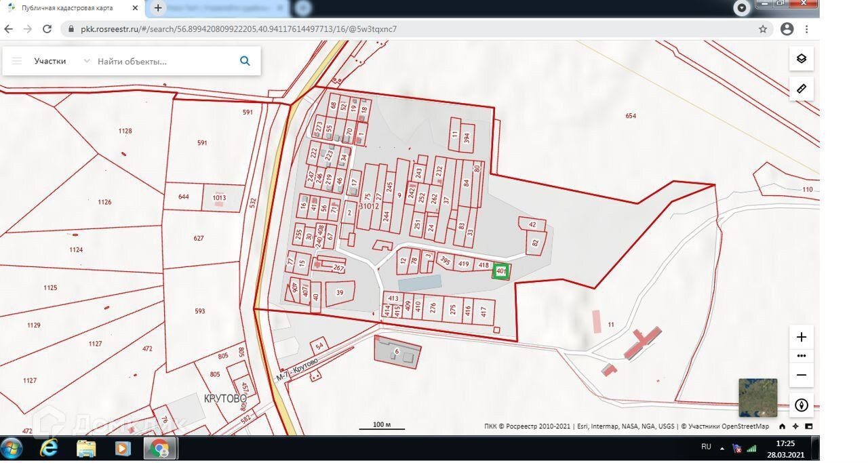Image resolution: width=868 pixels, height=463 pixels.
Task: Toggle the fullscreen icon in map footer
Action: click(x=808, y=426)
